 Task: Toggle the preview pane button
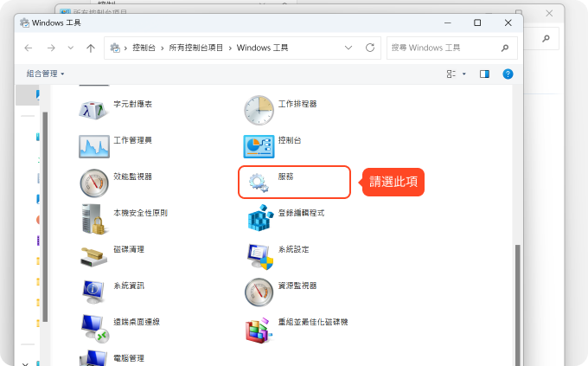click(x=484, y=74)
